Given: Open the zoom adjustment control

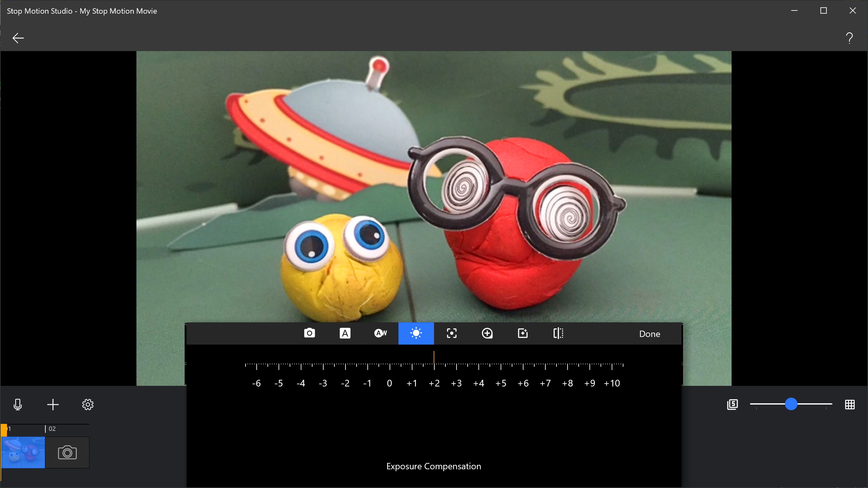Looking at the screenshot, I should [487, 333].
